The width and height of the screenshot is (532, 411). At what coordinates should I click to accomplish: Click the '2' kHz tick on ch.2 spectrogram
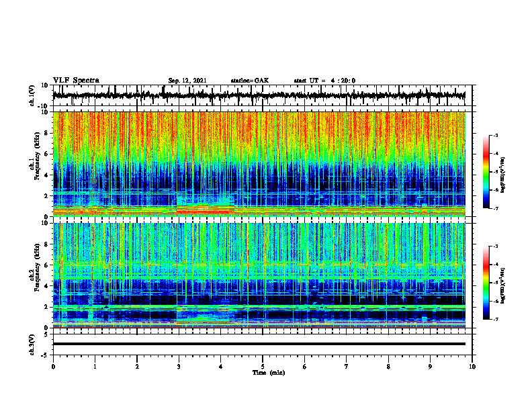(47, 307)
